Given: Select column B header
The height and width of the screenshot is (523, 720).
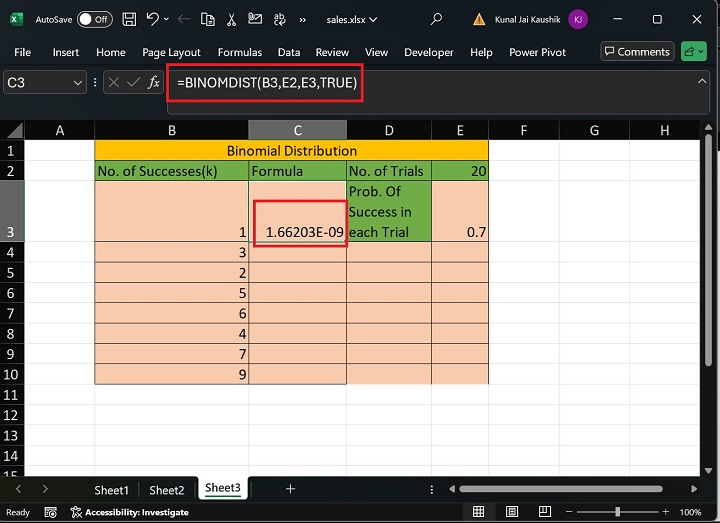Looking at the screenshot, I should [x=172, y=130].
